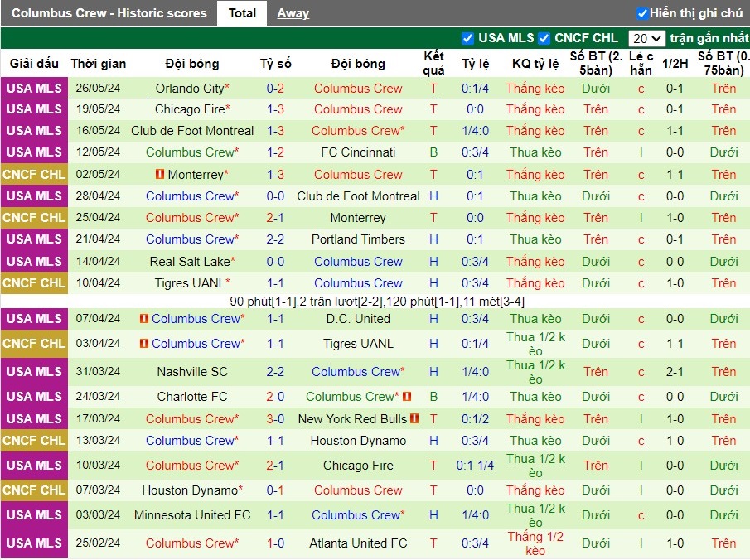Click the date 25/04/24
750x560 pixels.
[x=98, y=218]
